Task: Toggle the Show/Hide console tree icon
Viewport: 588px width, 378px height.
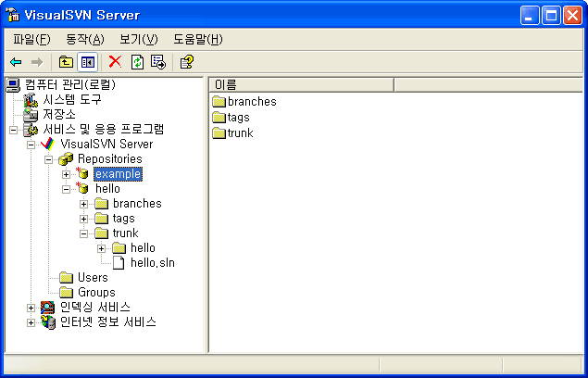Action: point(87,62)
